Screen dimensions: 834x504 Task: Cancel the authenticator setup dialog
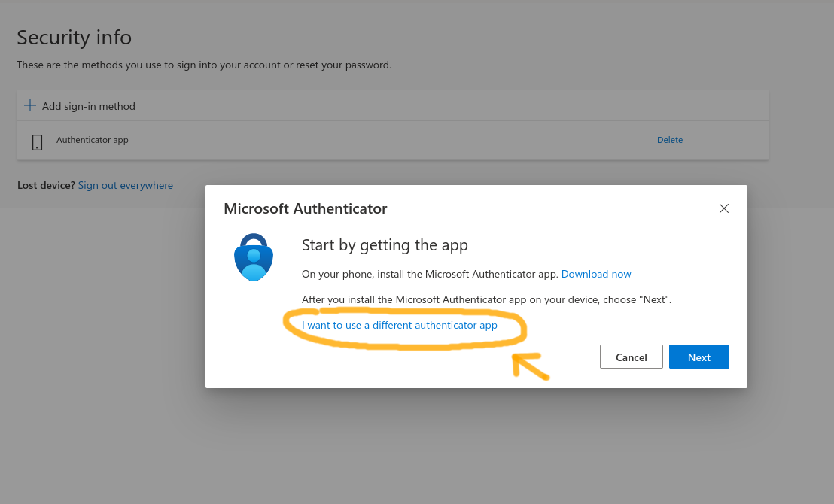pyautogui.click(x=632, y=357)
